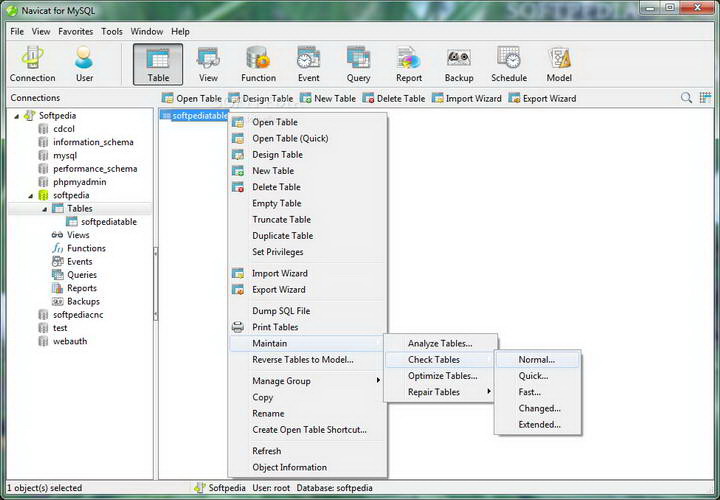Image resolution: width=720 pixels, height=500 pixels.
Task: Open the Function objects icon
Action: tap(258, 64)
